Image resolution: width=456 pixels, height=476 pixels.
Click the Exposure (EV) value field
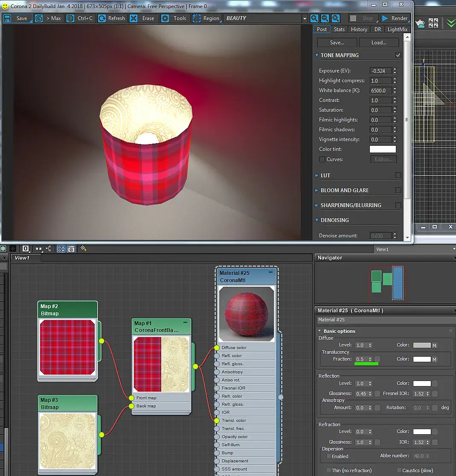click(380, 71)
